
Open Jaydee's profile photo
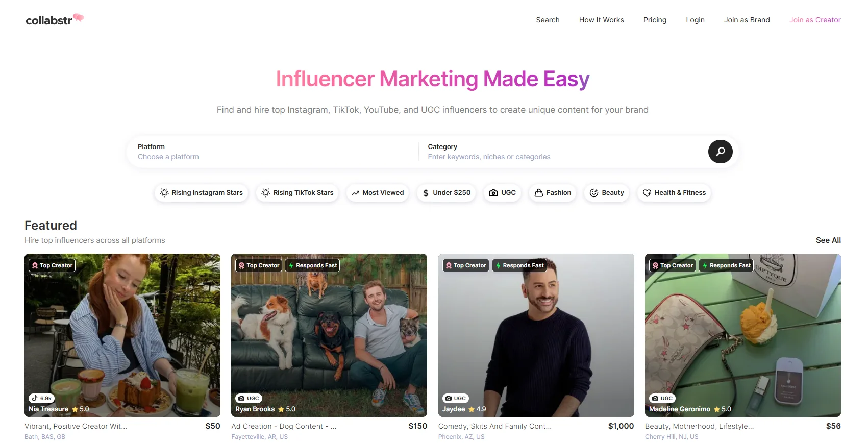coord(536,335)
